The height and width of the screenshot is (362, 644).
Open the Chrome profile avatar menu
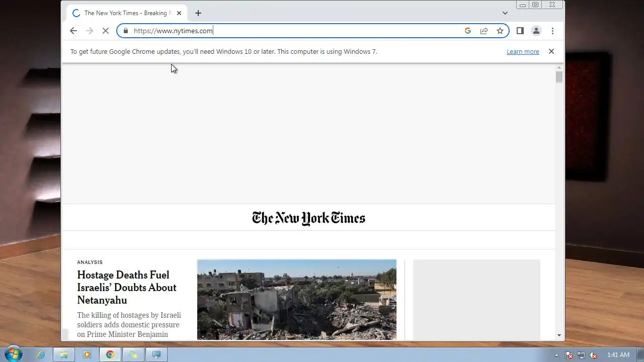pyautogui.click(x=536, y=31)
